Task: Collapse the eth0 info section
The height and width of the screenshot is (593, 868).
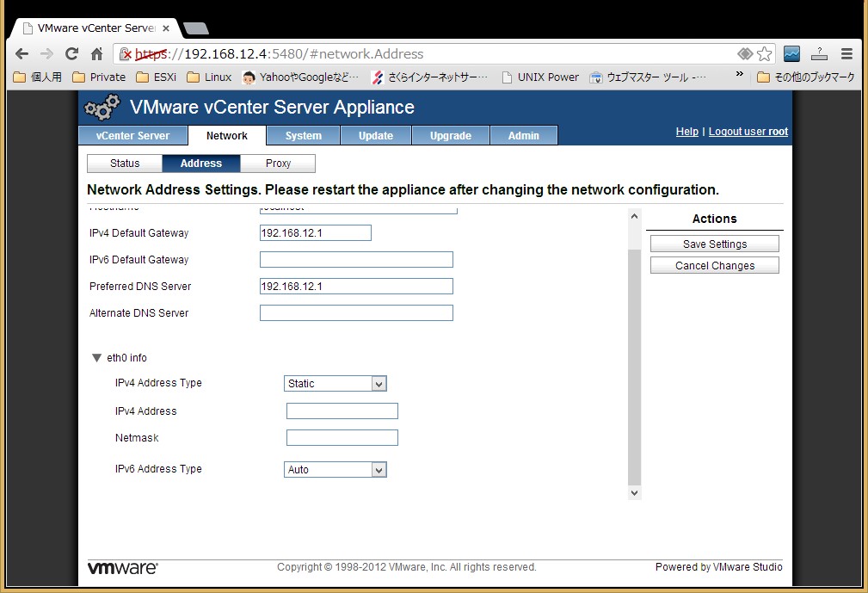Action: click(97, 358)
